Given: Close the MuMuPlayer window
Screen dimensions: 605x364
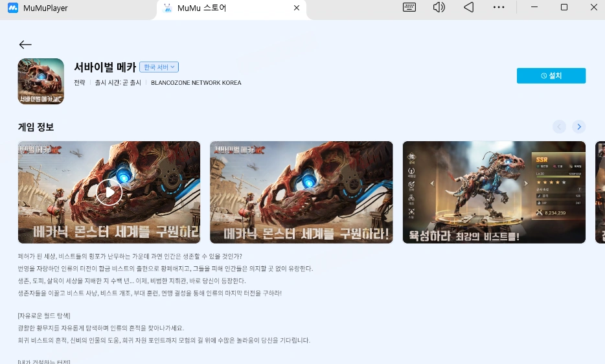Looking at the screenshot, I should pos(594,7).
